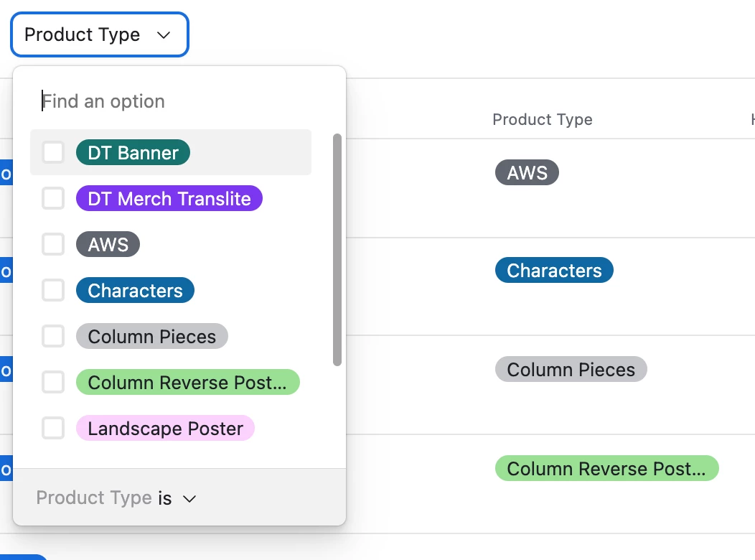Open the Product Type filter dropdown
Screen dimensions: 755x560
point(99,34)
